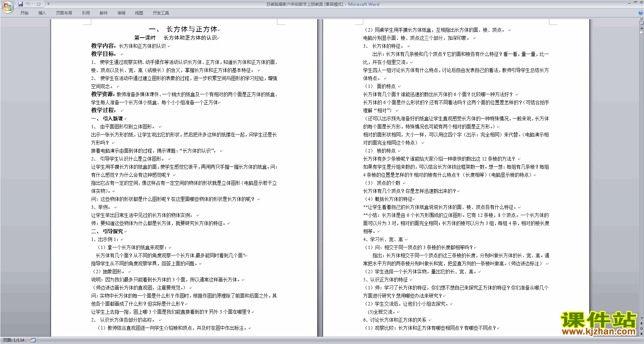Click the heading 教学过程:

[x=104, y=110]
